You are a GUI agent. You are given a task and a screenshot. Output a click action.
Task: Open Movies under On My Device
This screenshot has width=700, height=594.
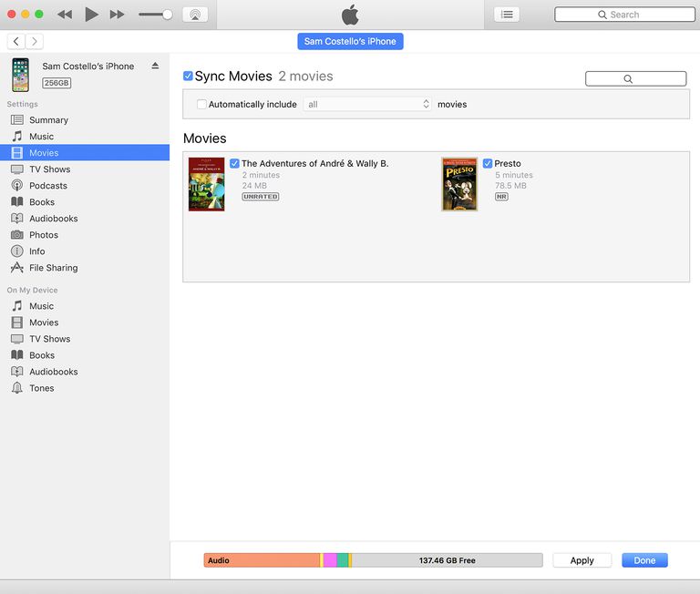[x=85, y=323]
